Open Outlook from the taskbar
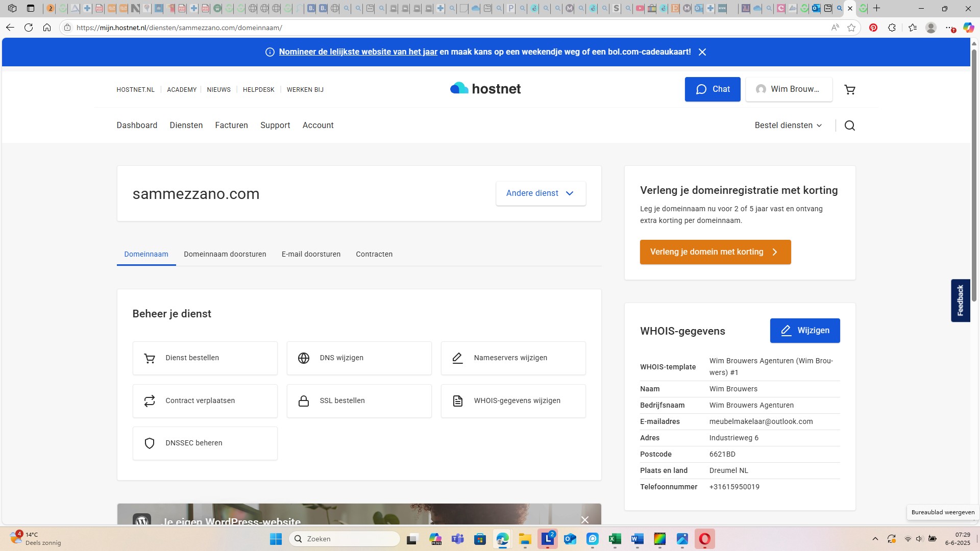This screenshot has height=551, width=980. 570,539
